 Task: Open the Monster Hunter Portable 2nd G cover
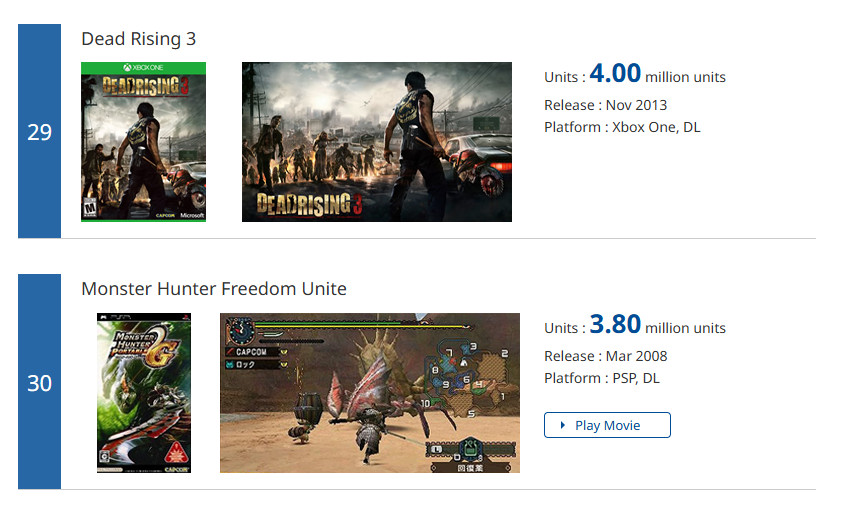pyautogui.click(x=144, y=393)
